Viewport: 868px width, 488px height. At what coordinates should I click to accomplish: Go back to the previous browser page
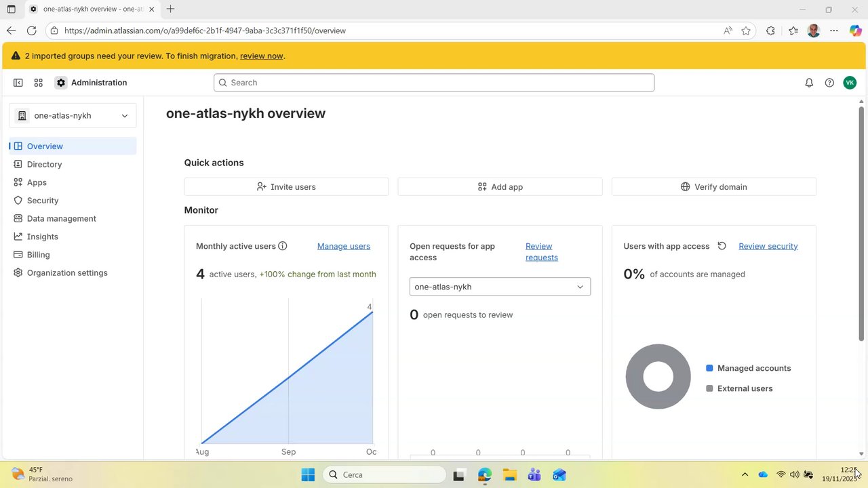point(11,30)
